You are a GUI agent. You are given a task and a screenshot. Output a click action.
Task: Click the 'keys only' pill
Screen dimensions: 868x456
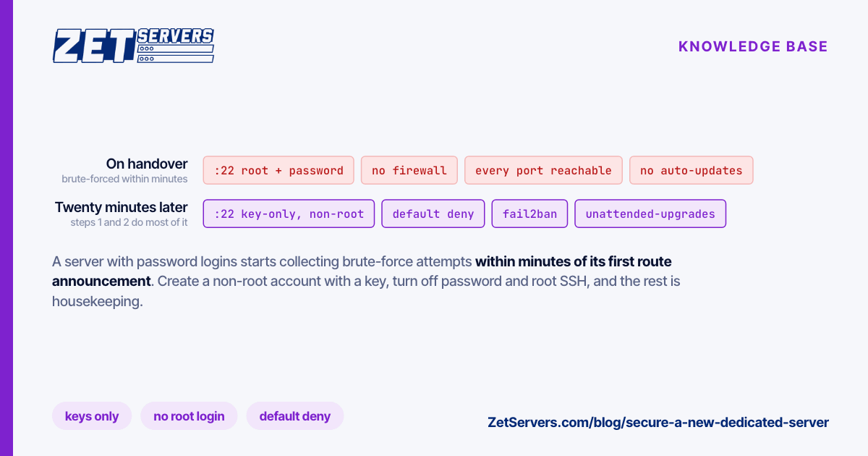[92, 416]
